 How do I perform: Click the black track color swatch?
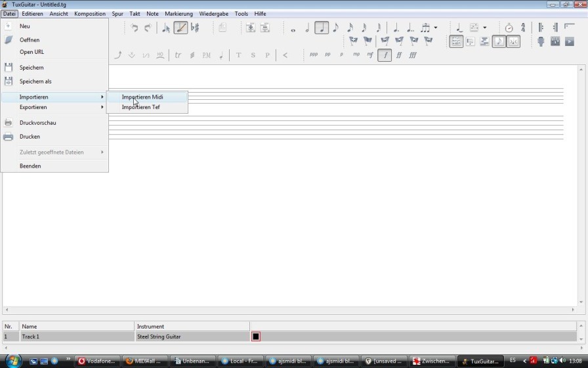tap(256, 336)
